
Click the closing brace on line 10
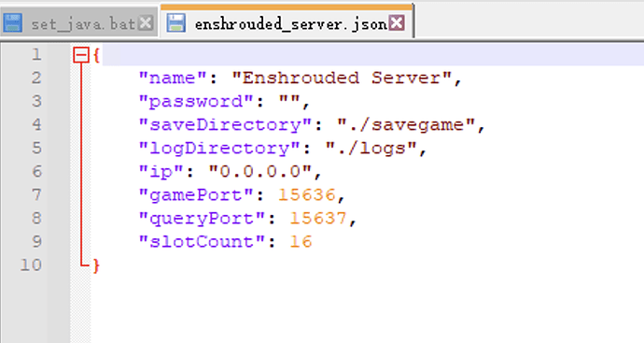pyautogui.click(x=96, y=265)
